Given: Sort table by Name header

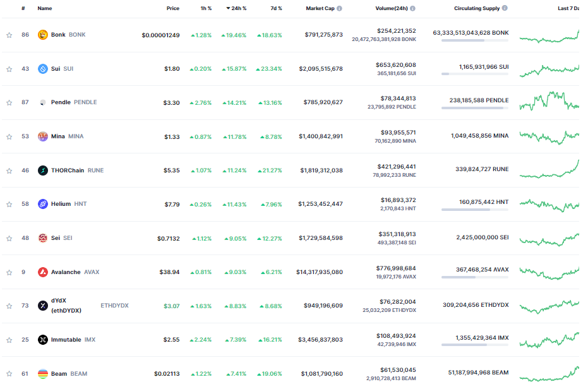Looking at the screenshot, I should [x=45, y=8].
